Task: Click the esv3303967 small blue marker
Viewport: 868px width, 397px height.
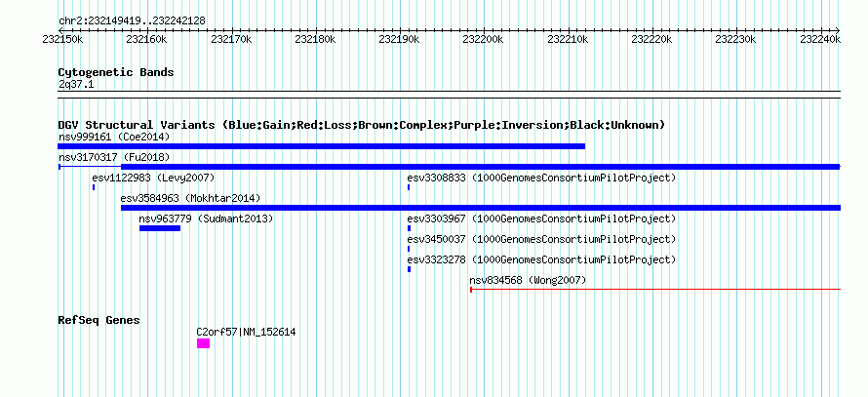Action: 409,228
